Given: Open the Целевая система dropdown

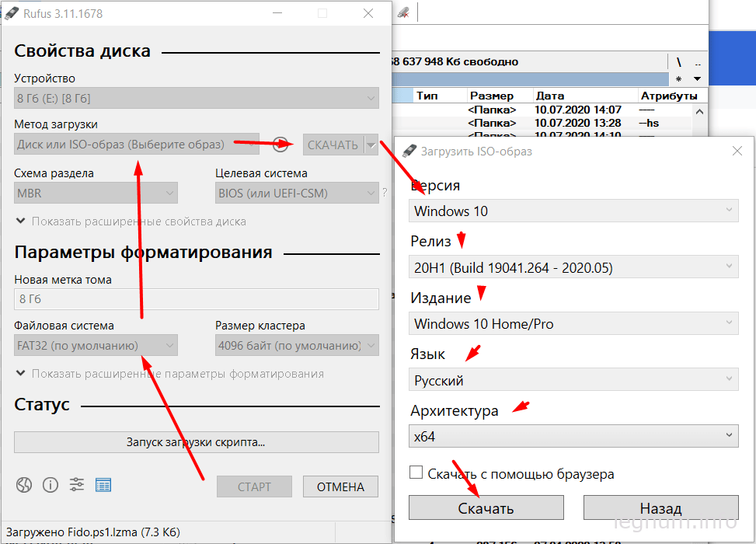Looking at the screenshot, I should coord(297,193).
